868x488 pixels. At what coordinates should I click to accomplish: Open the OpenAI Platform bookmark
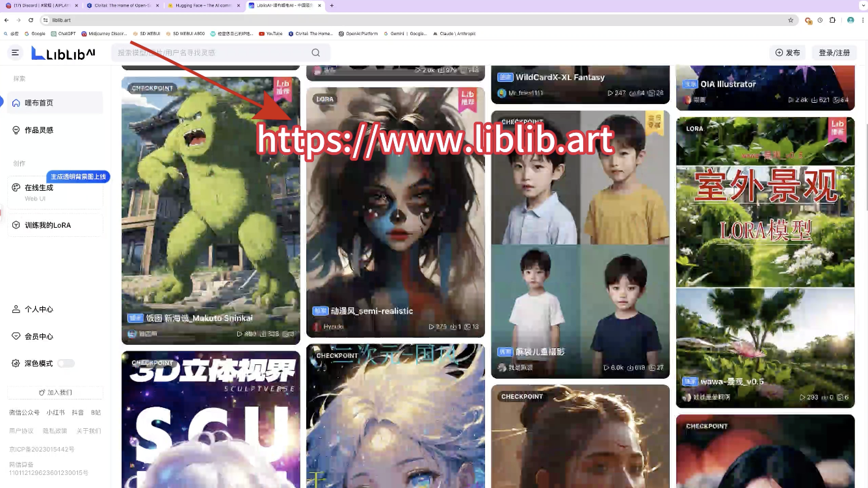tap(358, 34)
